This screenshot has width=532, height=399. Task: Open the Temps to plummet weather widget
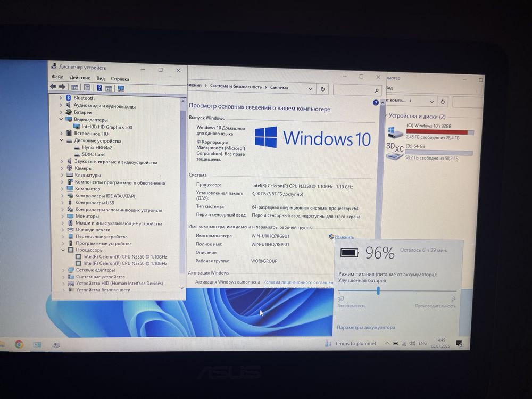[351, 343]
